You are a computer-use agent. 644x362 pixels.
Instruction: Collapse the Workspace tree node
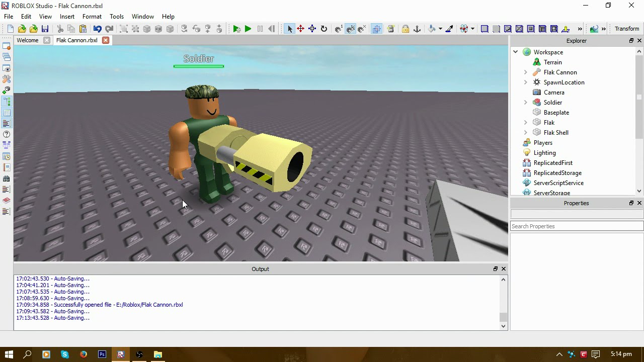click(516, 52)
